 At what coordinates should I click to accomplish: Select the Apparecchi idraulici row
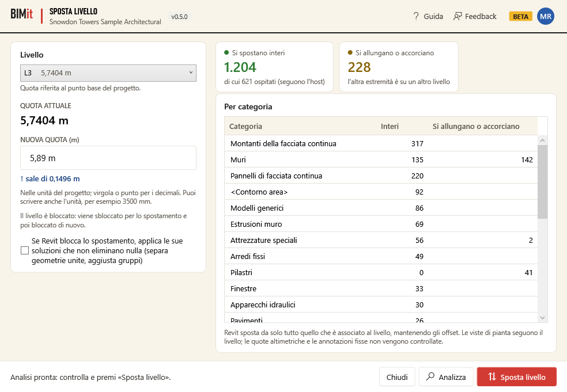(381, 305)
